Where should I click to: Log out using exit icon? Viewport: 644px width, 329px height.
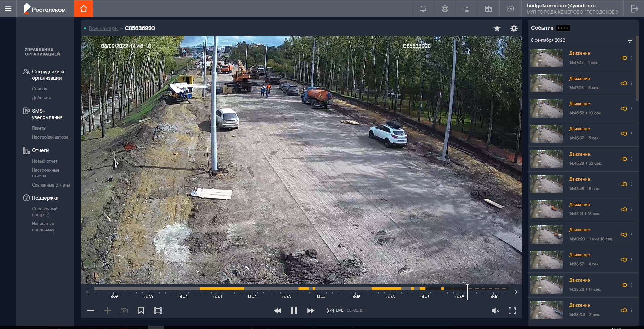coord(634,9)
